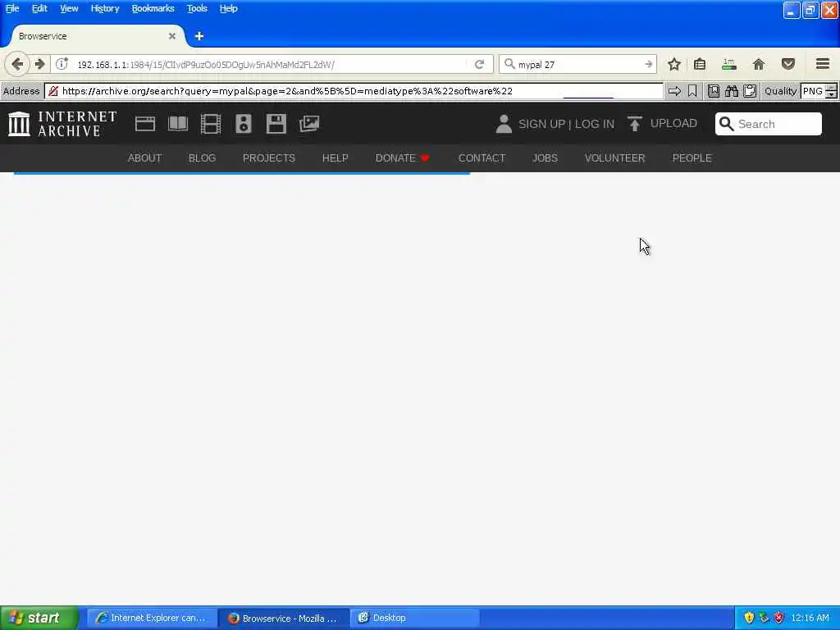
Task: Click the Quality PNG value field
Action: 813,91
